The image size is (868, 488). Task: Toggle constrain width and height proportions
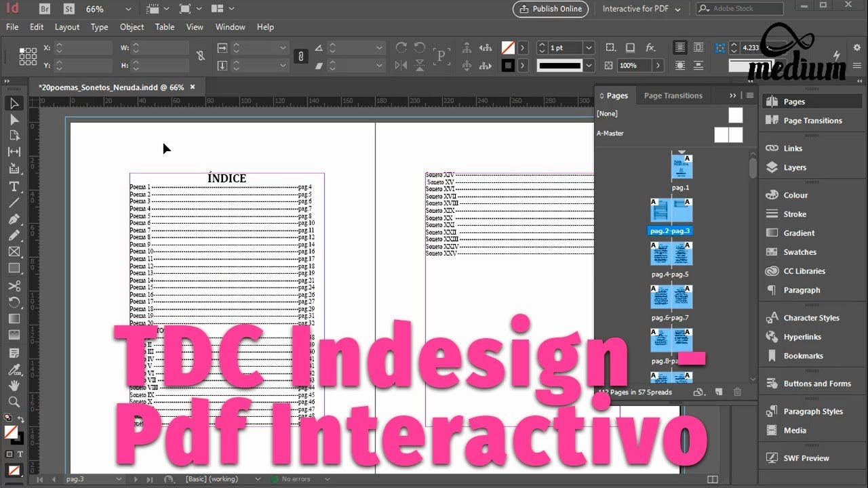pos(200,56)
